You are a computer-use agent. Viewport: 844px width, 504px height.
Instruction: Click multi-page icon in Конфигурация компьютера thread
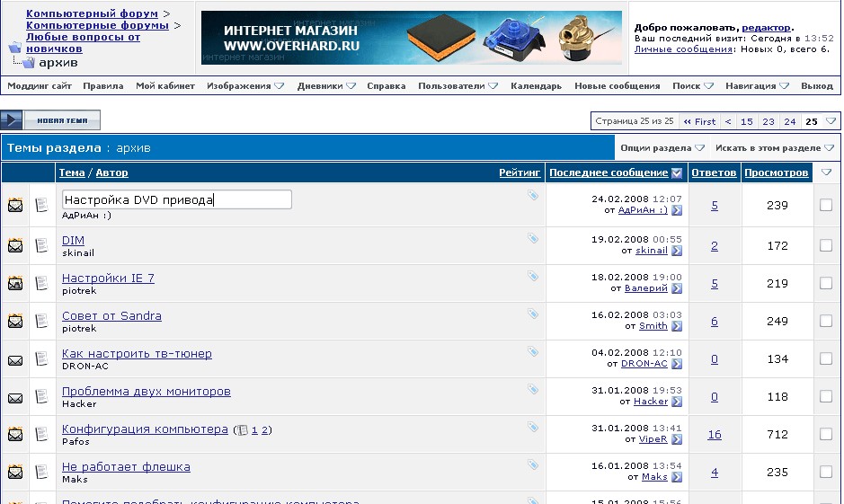(242, 429)
